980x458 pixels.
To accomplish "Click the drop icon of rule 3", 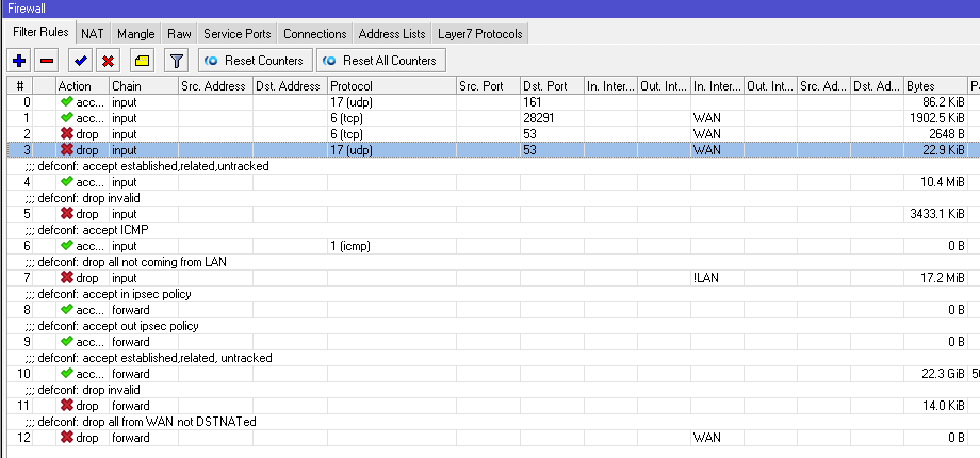I will [x=67, y=150].
